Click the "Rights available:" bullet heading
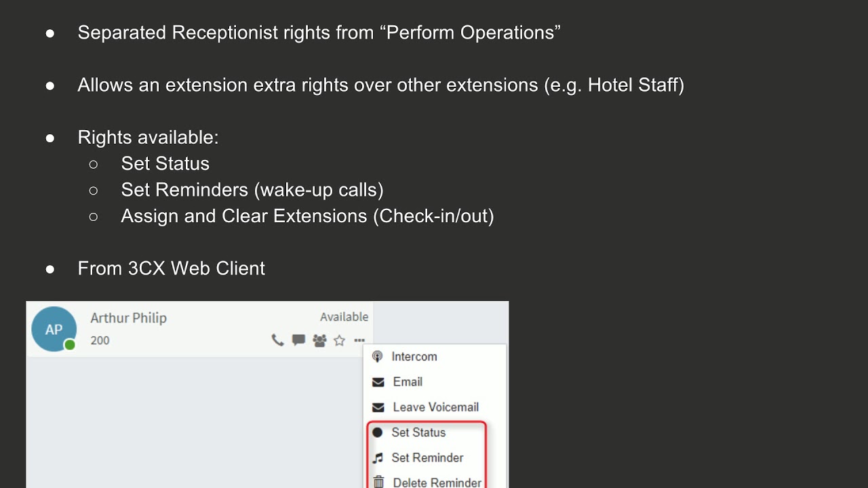868x488 pixels. pos(148,138)
